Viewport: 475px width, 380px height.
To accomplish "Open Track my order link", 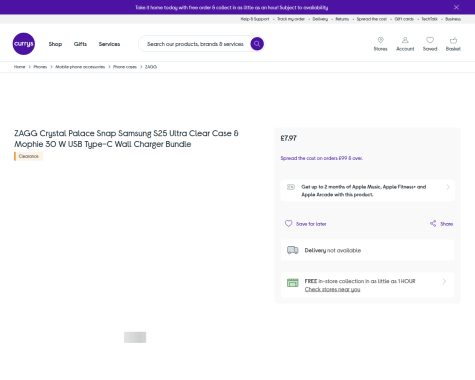I will tap(291, 19).
